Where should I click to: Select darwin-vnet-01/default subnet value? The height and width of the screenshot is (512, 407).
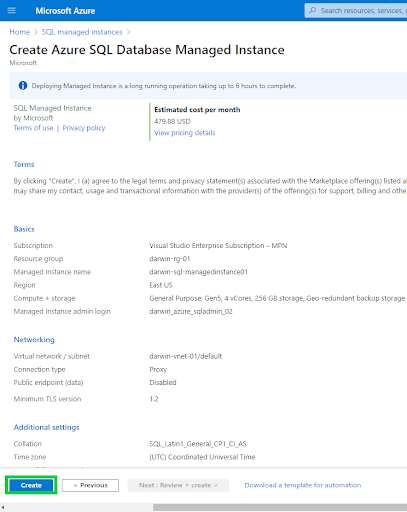click(185, 356)
